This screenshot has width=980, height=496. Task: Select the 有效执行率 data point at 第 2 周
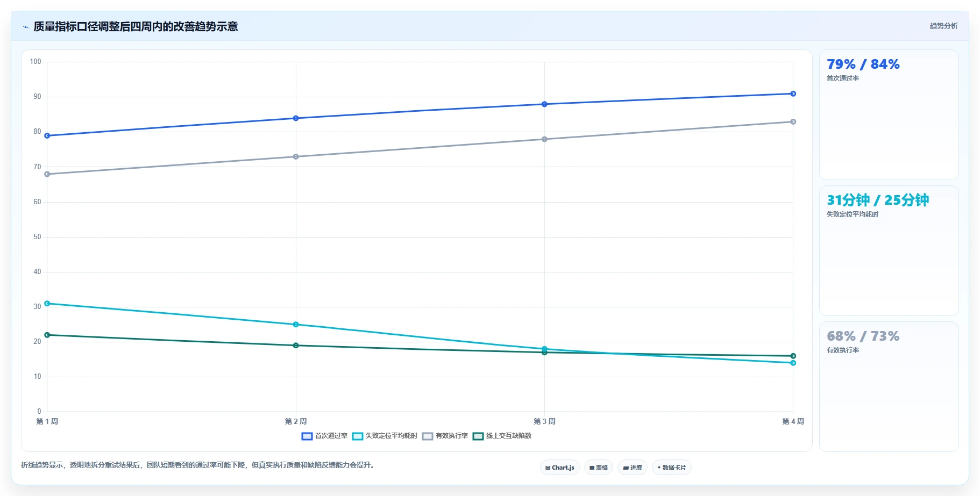coord(296,156)
